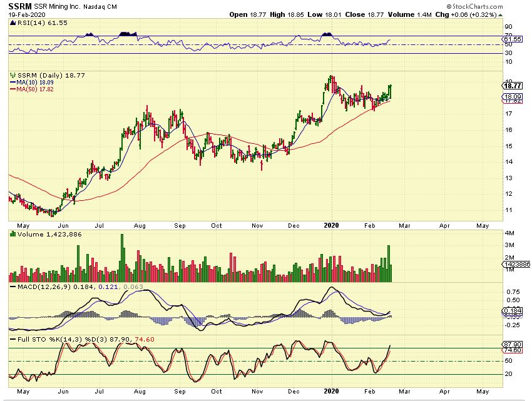This screenshot has height=401, width=532.
Task: Click the red MA(50) legend line marker
Action: [x=13, y=89]
